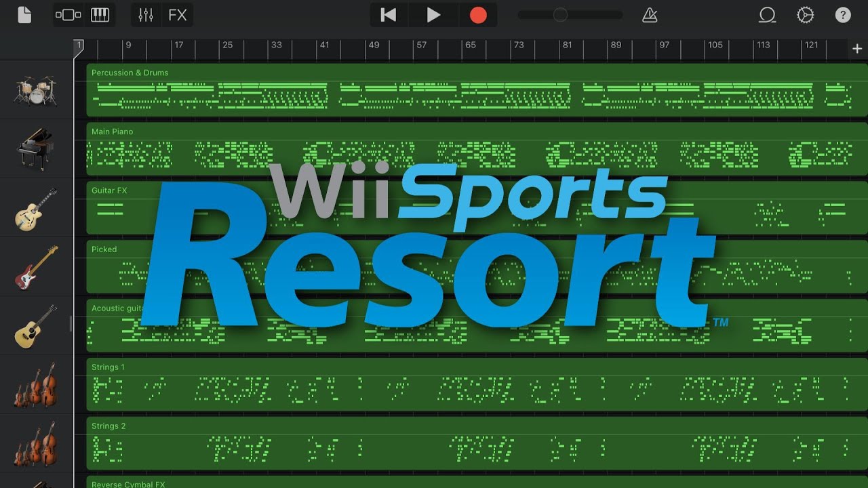Open the FX panel

click(178, 15)
